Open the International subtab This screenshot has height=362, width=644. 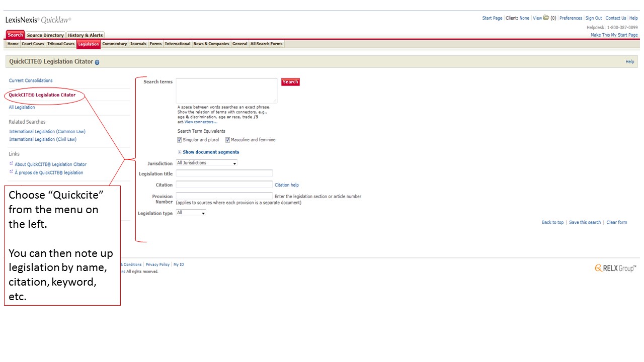point(178,44)
